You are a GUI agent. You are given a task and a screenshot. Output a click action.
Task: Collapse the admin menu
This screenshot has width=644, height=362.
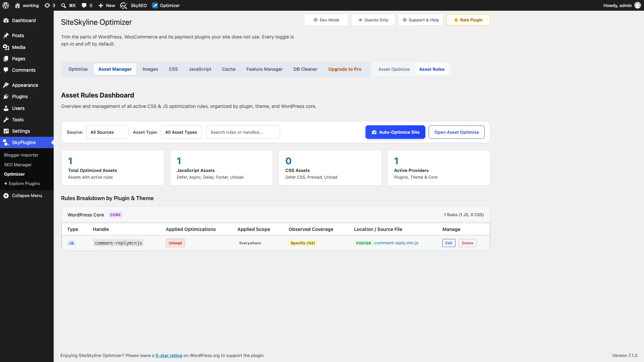pos(27,196)
